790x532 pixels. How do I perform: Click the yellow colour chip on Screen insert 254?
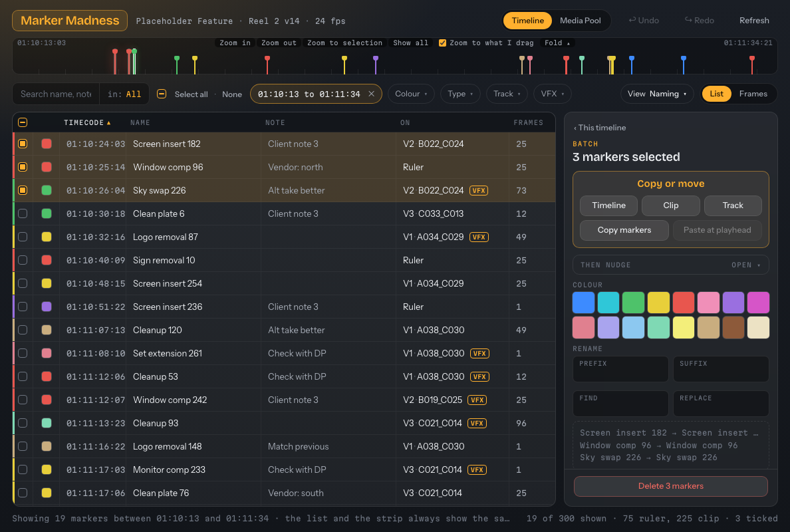tap(47, 283)
